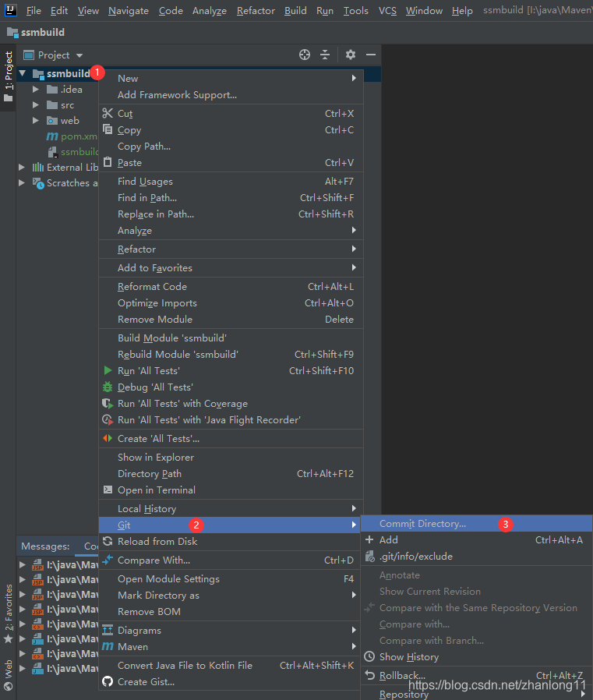Choose Convert Java File to Kotlin File
593x700 pixels.
pos(231,665)
